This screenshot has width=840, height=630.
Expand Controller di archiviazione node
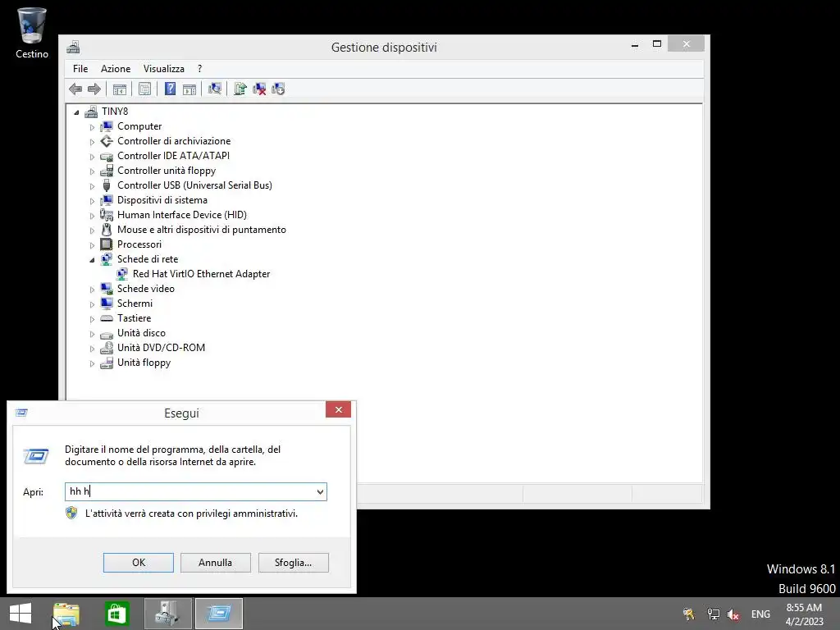pos(92,142)
